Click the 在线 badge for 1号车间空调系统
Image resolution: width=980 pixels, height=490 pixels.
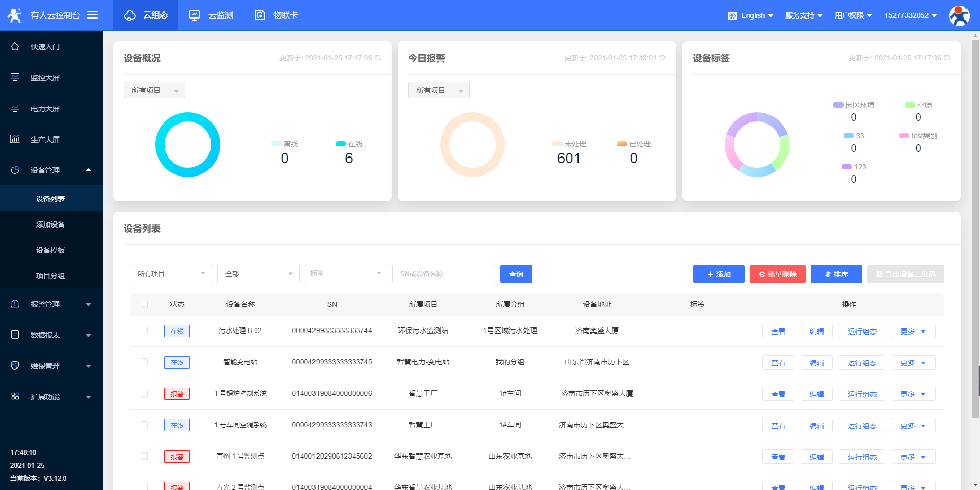click(x=177, y=425)
